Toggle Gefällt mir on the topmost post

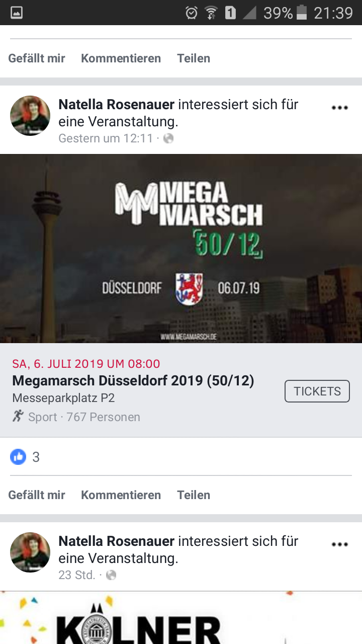37,58
